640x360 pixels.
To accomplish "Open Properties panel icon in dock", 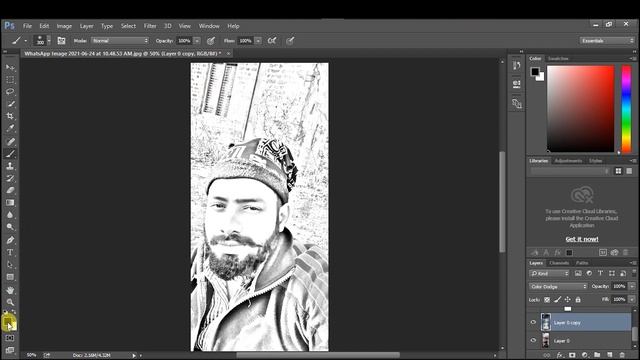I will (x=516, y=84).
